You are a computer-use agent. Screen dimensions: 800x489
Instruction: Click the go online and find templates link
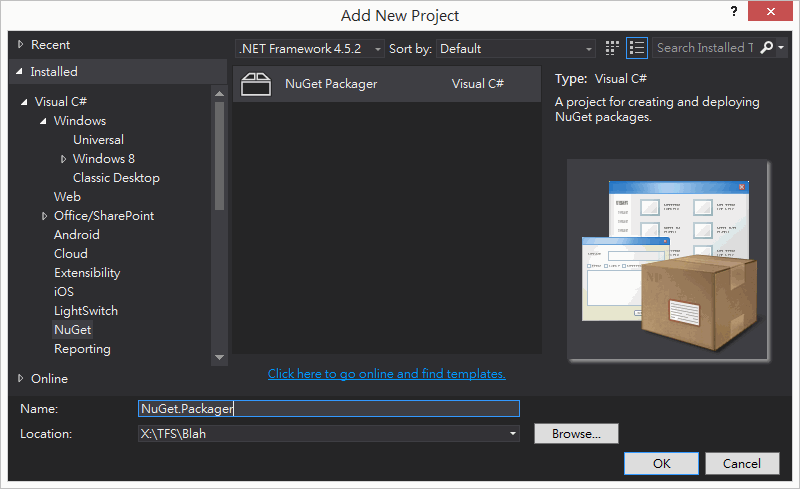pos(386,374)
